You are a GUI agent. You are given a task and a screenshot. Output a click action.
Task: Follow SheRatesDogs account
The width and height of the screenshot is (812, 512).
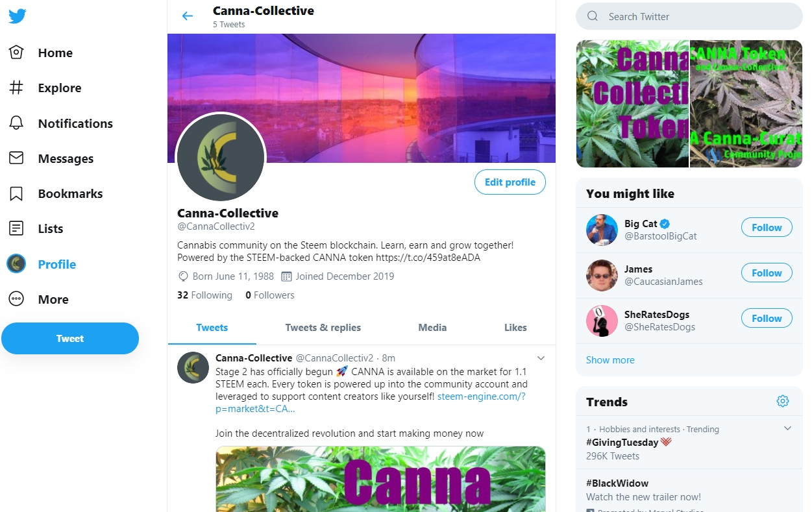pos(767,319)
